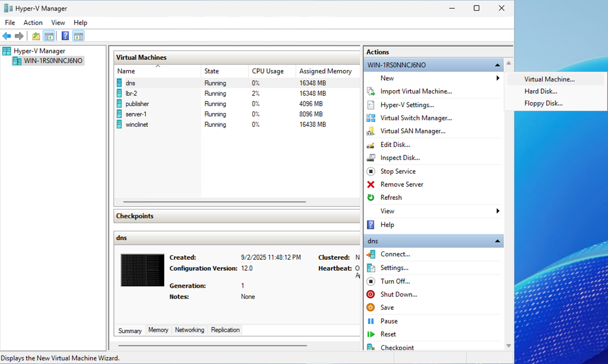608x364 pixels.
Task: Click the red X Remove Server icon
Action: 371,185
